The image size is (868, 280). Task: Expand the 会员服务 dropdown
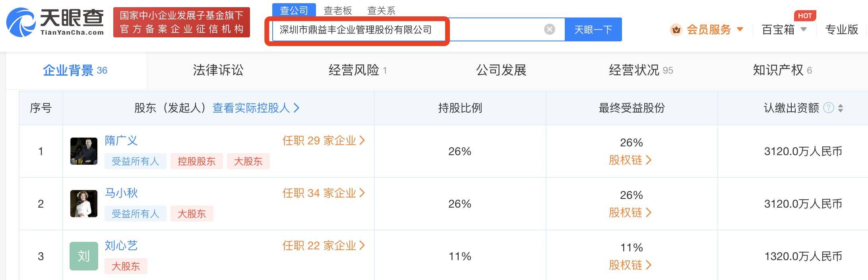(740, 29)
